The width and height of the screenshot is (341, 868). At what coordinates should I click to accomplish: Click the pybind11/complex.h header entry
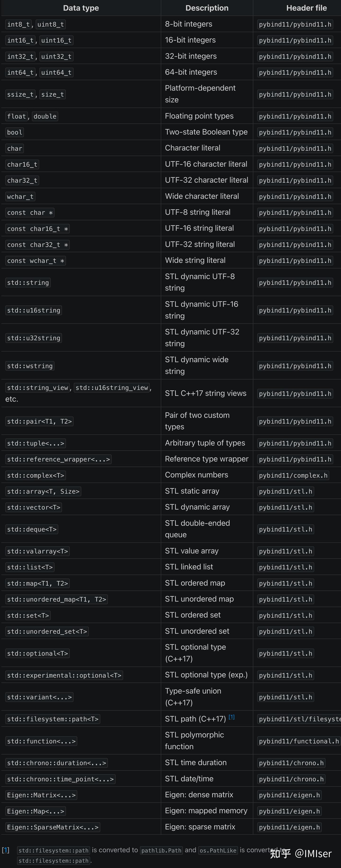(293, 475)
